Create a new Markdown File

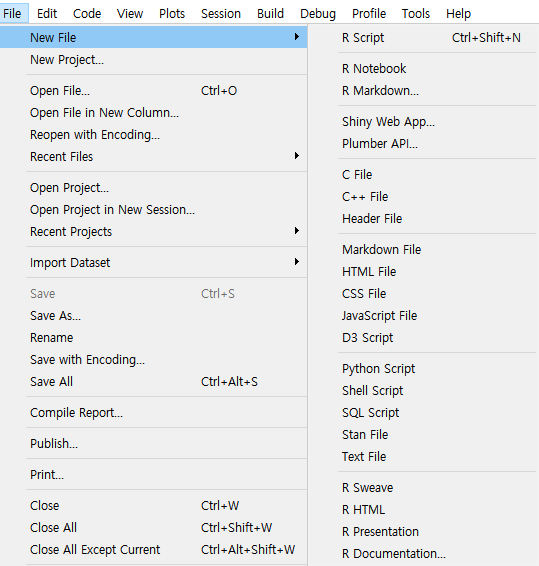tap(423, 250)
